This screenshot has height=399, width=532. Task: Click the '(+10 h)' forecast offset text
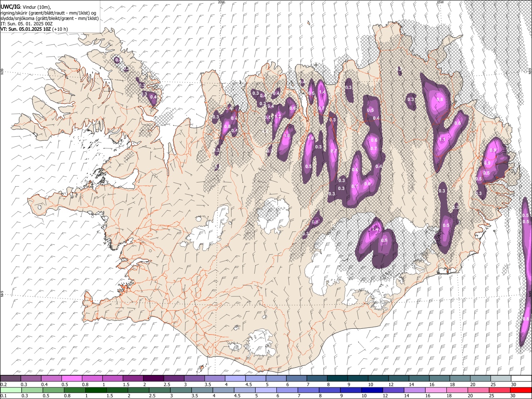tap(60, 29)
